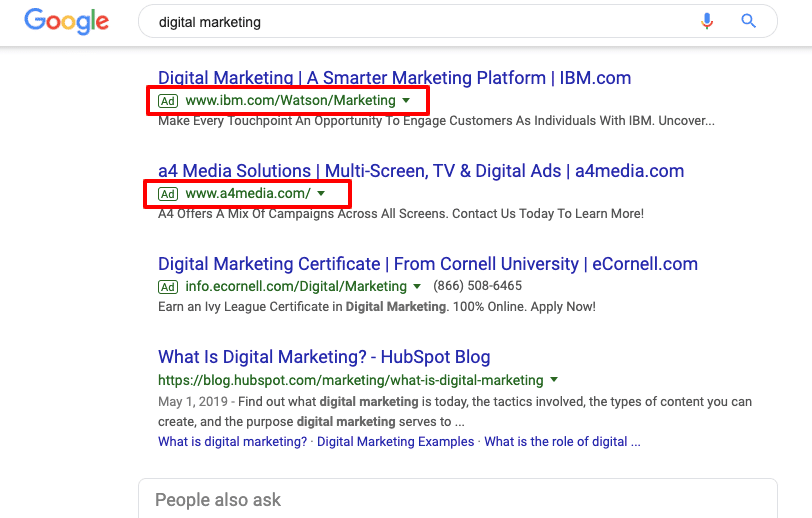
Task: Click the magnifying glass search icon
Action: pos(748,21)
